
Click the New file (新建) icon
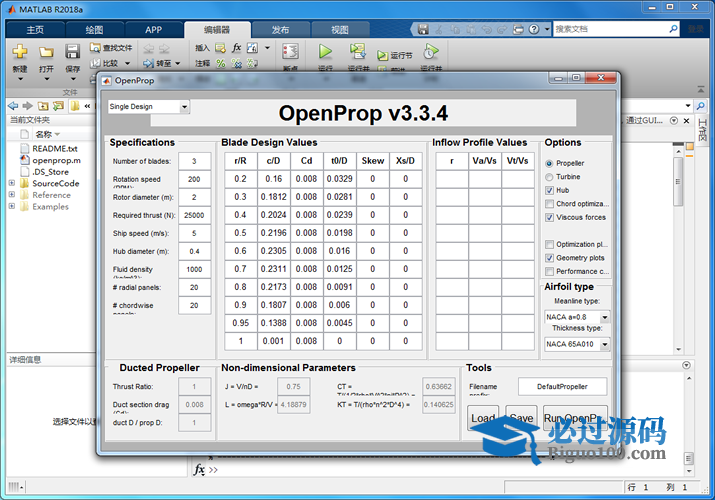[x=20, y=51]
